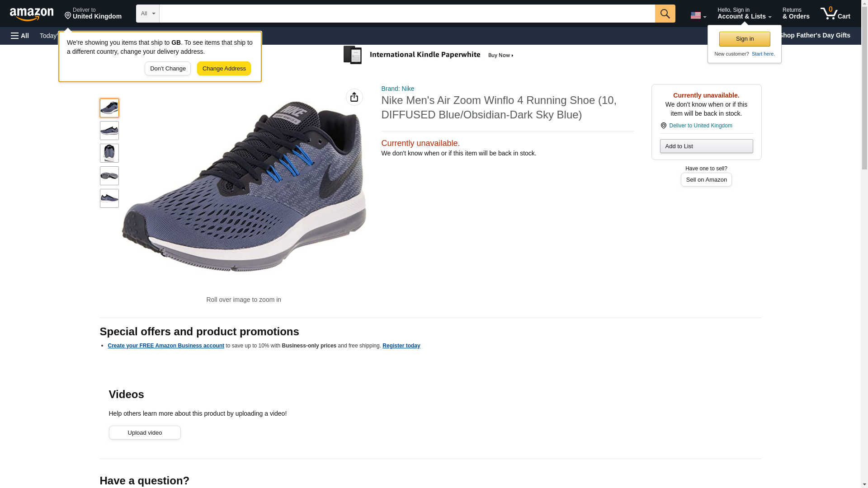The height and width of the screenshot is (488, 868).
Task: Show the shoe sole thumbnail image
Action: 109,176
